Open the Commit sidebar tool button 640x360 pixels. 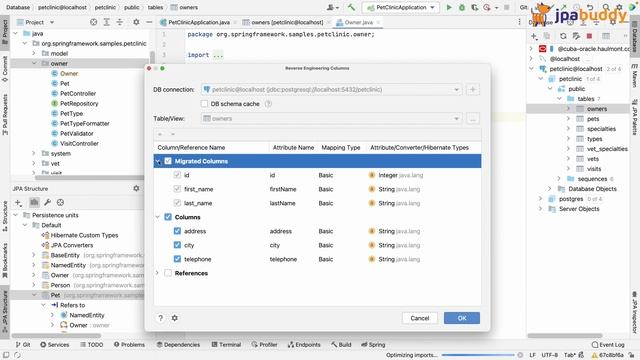point(5,69)
